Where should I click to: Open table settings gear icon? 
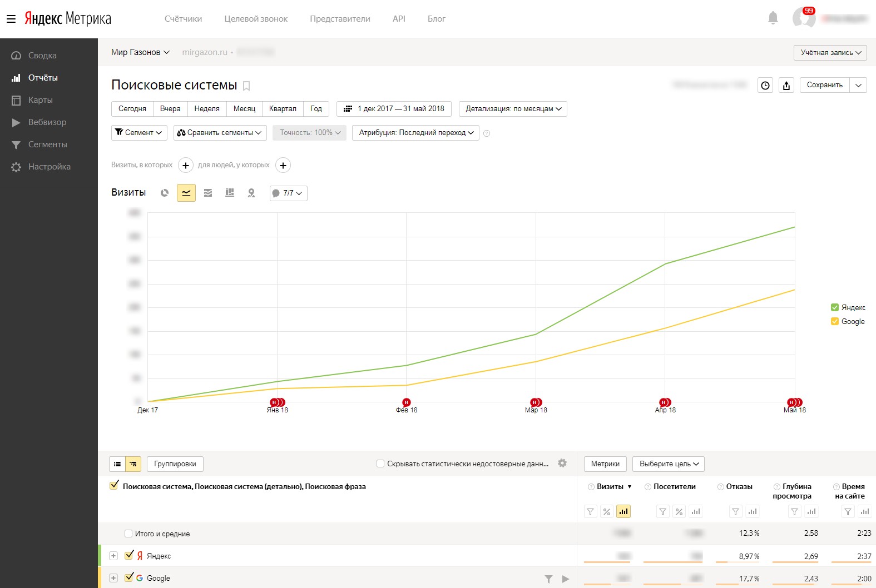(x=562, y=463)
